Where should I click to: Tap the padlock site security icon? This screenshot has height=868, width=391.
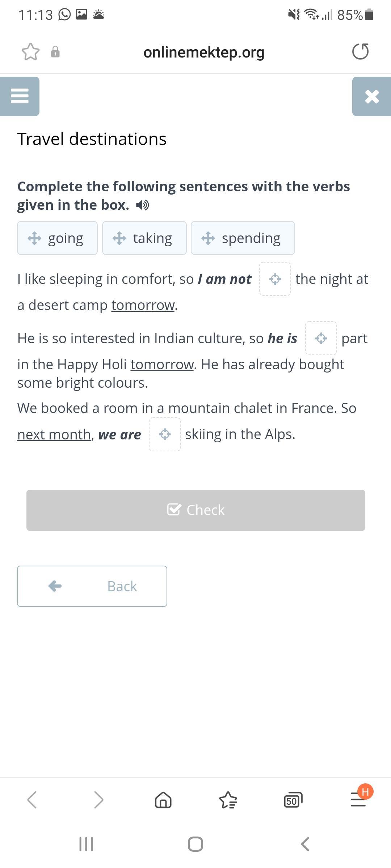tap(55, 52)
